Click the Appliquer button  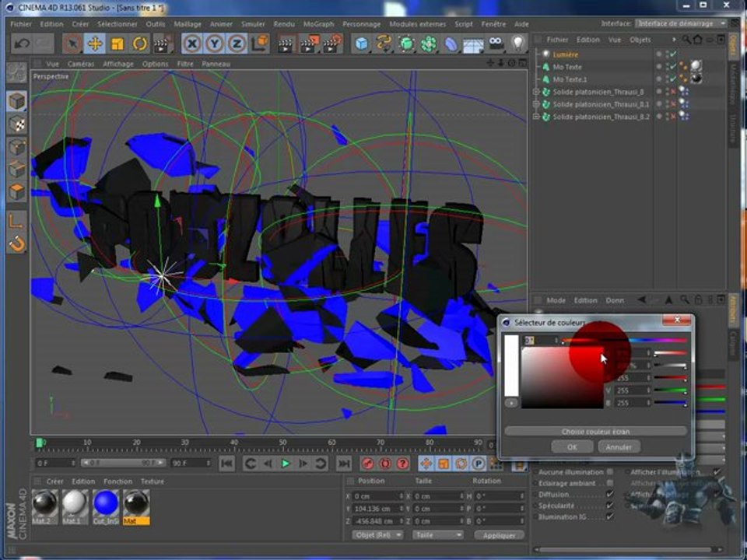pos(499,535)
